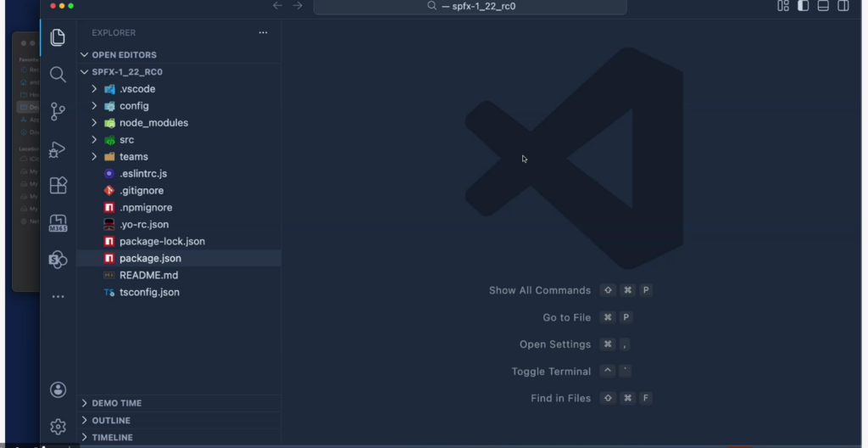Image resolution: width=868 pixels, height=448 pixels.
Task: Expand the config folder
Action: 179,106
